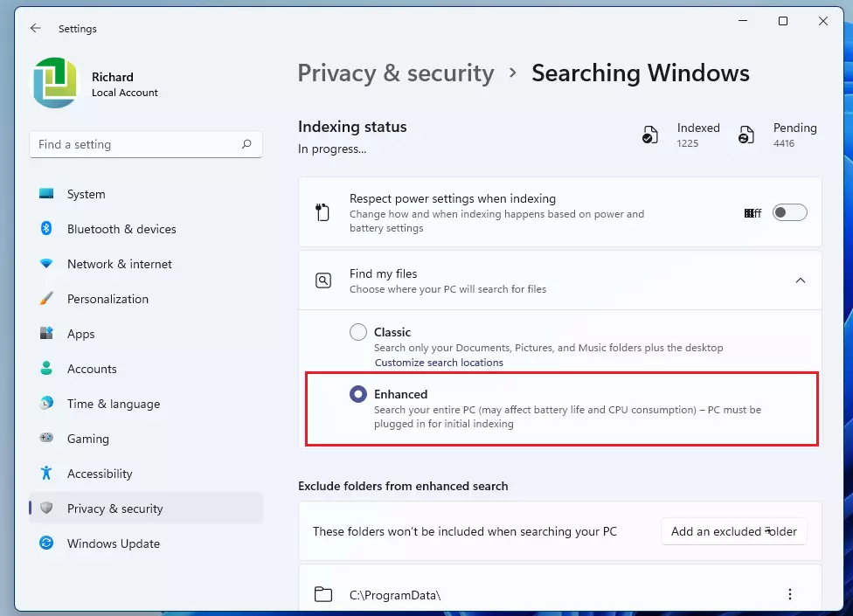Click the Time & language globe icon
The image size is (853, 616).
(x=47, y=403)
